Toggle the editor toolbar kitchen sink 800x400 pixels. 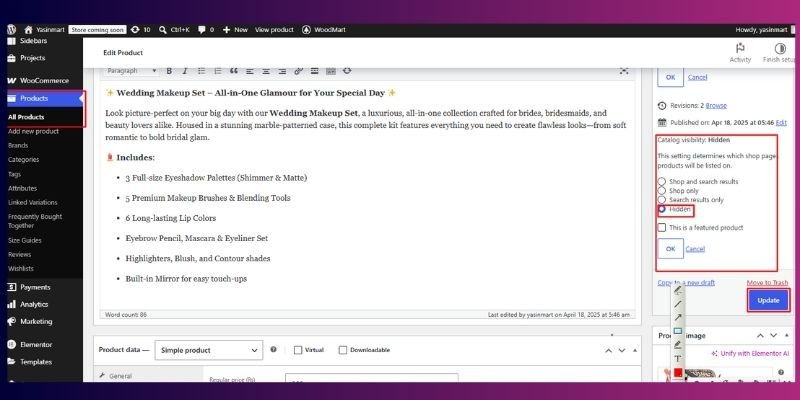point(331,71)
